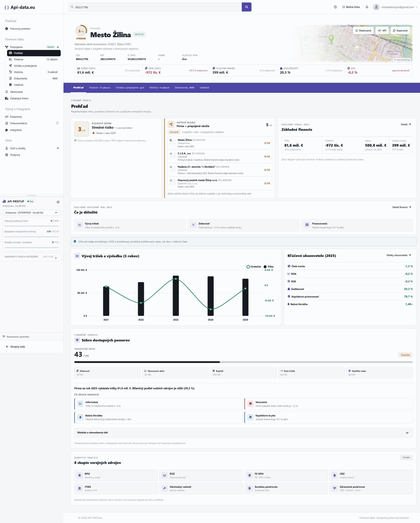This screenshot has height=523, width=420.
Task: Click the Zdravotné poisťovne heart icon
Action: [x=335, y=489]
